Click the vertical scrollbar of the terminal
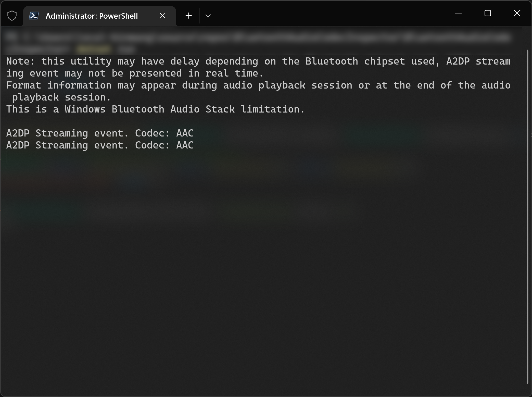 (x=528, y=217)
